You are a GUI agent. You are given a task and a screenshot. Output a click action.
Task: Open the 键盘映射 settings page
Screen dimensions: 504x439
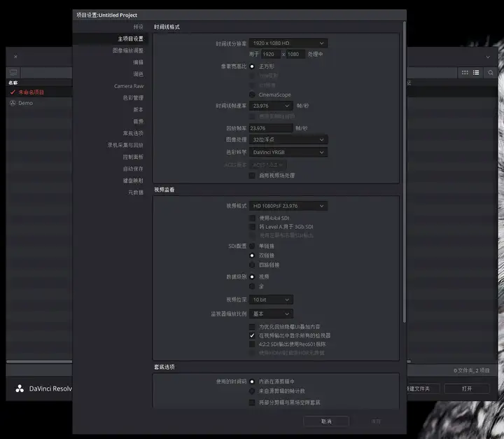tap(133, 181)
